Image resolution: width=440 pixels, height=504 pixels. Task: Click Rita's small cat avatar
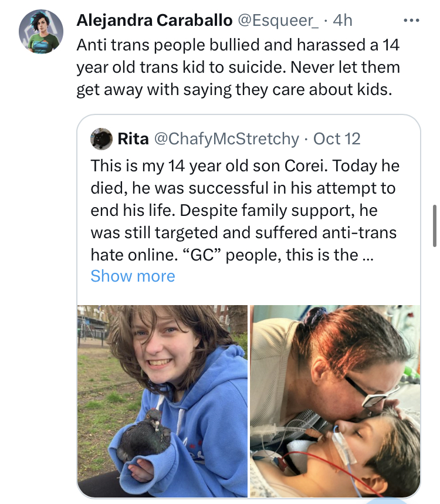101,139
